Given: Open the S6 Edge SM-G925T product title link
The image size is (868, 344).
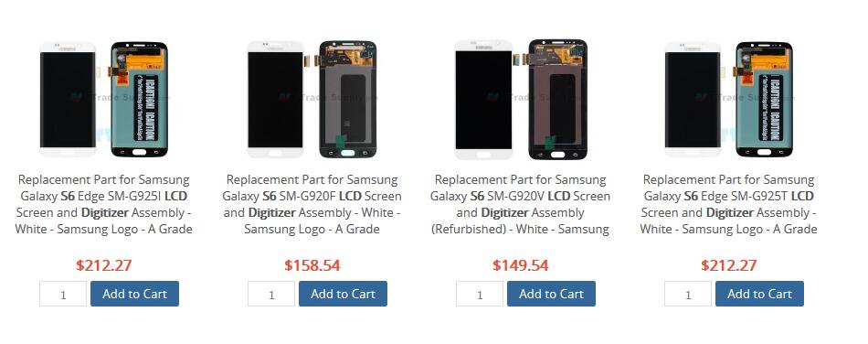Looking at the screenshot, I should click(x=728, y=204).
